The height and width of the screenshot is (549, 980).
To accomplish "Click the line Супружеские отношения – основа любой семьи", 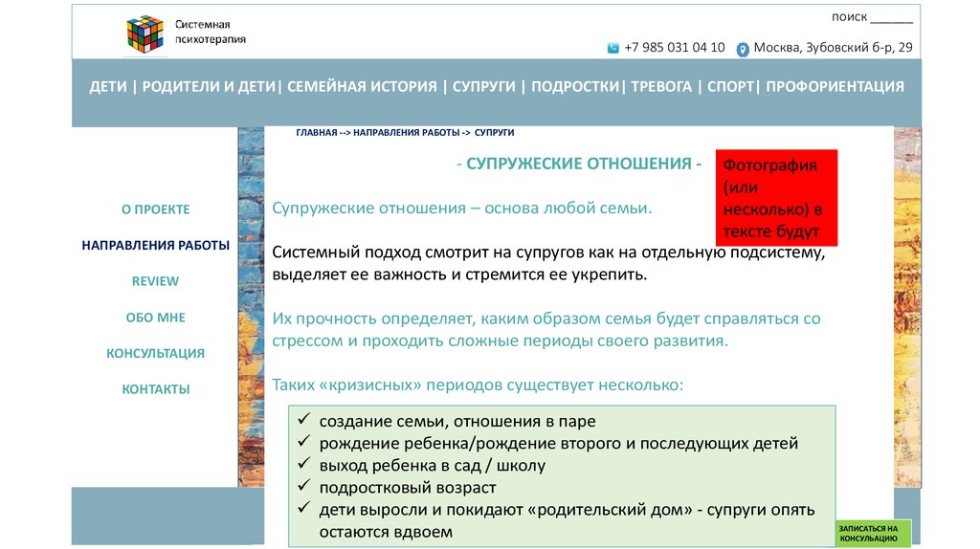I will [462, 208].
